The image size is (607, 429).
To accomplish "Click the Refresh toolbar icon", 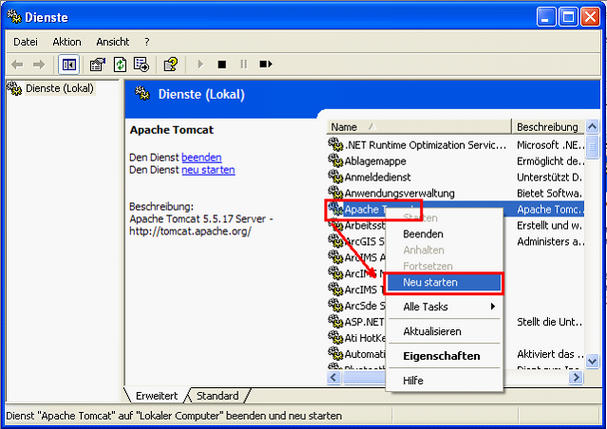I will click(120, 64).
